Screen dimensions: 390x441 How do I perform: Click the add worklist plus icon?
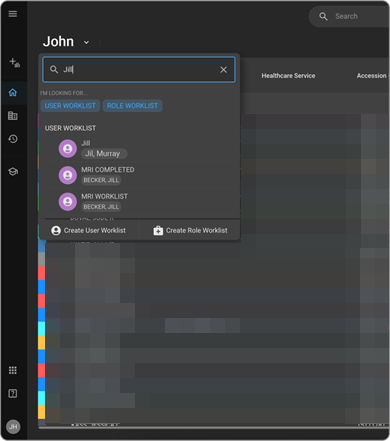tap(14, 62)
